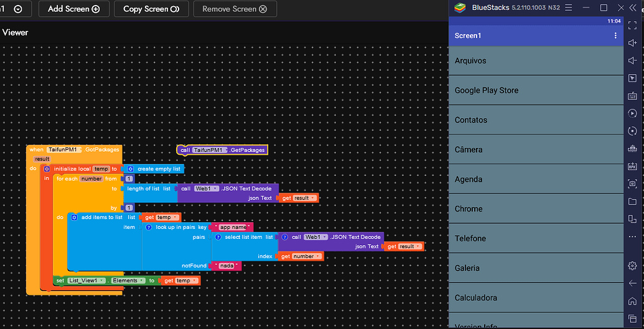Open the BlueStacks hamburger menu
Screen dimensions: 644x329
[569, 7]
